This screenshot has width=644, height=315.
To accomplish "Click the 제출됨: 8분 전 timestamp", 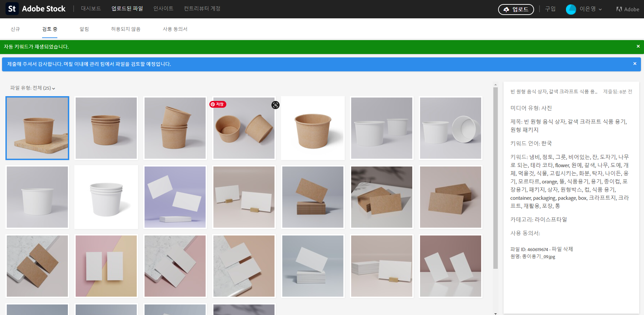I will (x=618, y=92).
